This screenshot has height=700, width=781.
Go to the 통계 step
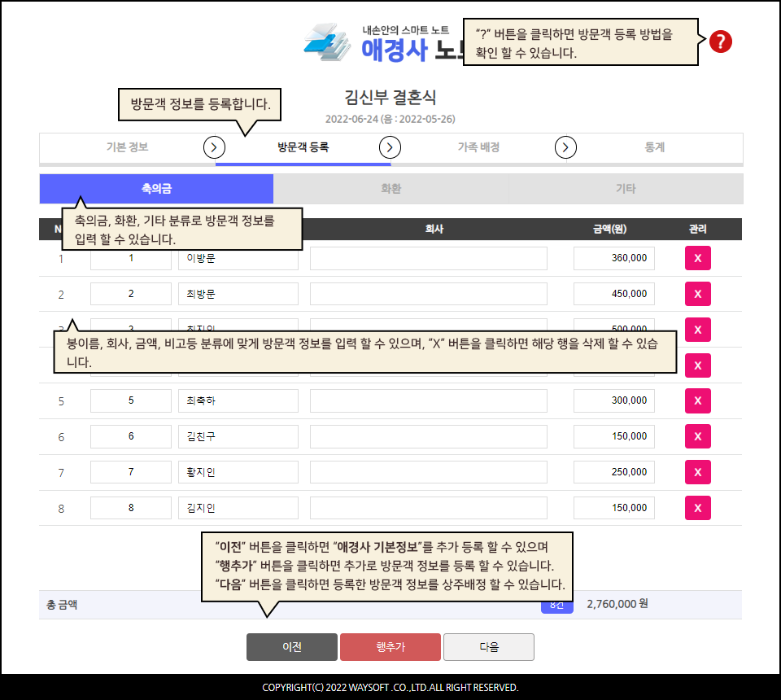tap(655, 147)
